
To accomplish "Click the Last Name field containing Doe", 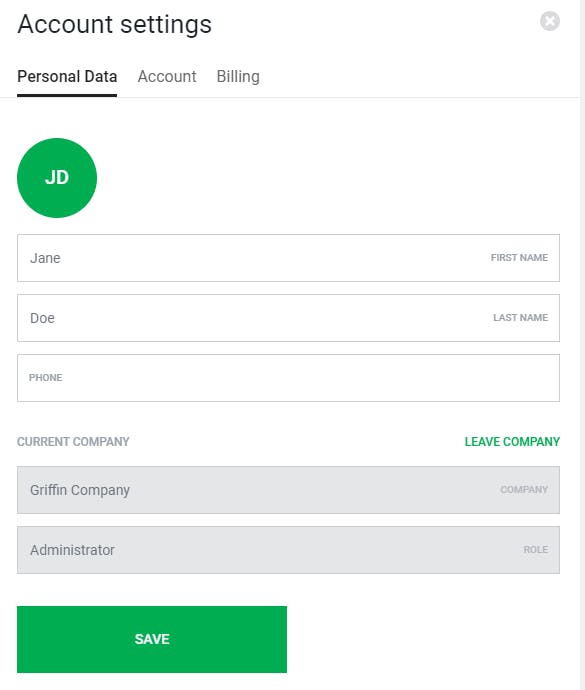I will tap(288, 318).
